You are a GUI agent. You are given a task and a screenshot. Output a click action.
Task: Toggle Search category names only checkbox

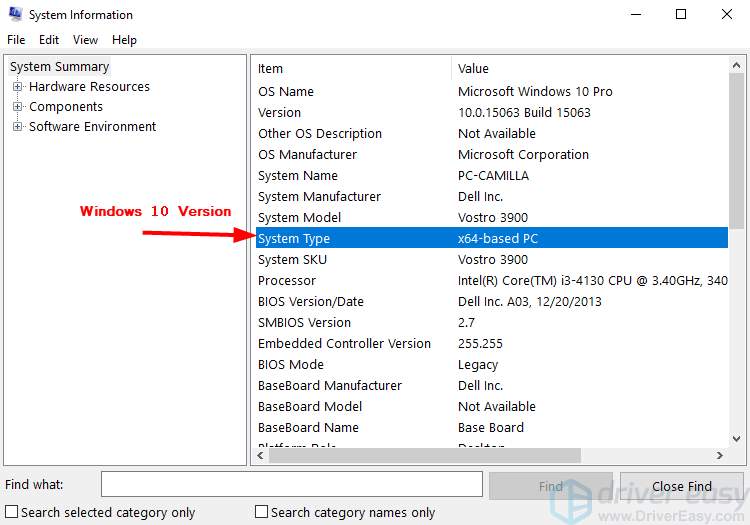pos(262,512)
